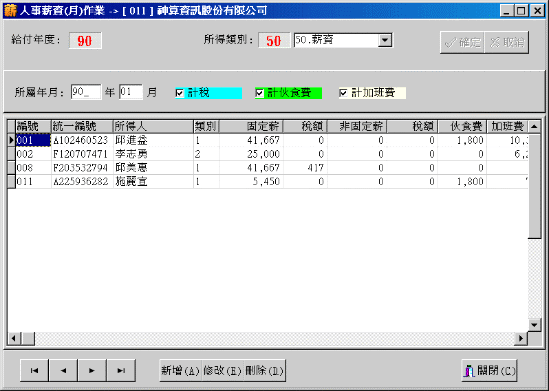This screenshot has width=549, height=391.
Task: Go to previous record arrow button
Action: coord(63,370)
